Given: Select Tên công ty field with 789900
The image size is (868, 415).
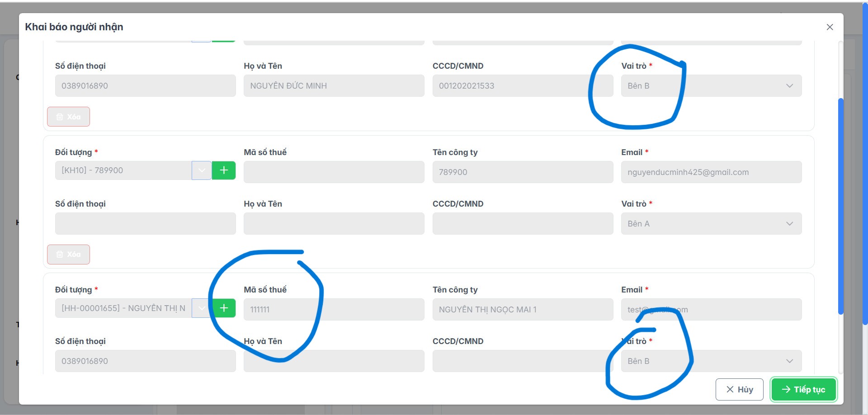Looking at the screenshot, I should coord(523,172).
